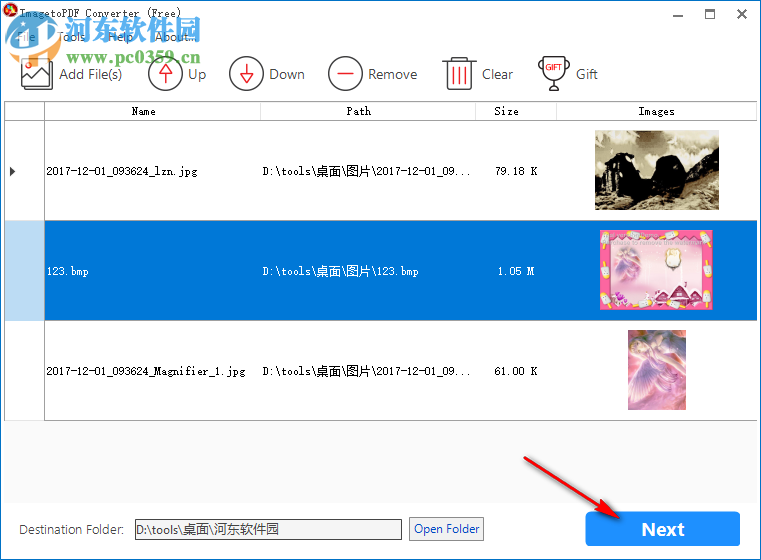Click the 1.05 M size cell
761x560 pixels.
click(516, 271)
